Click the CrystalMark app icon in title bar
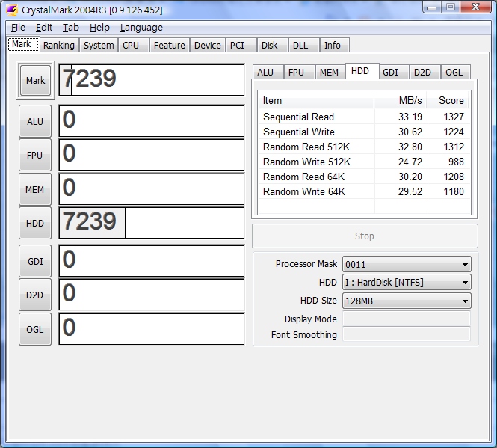Image resolution: width=497 pixels, height=448 pixels. coord(12,10)
